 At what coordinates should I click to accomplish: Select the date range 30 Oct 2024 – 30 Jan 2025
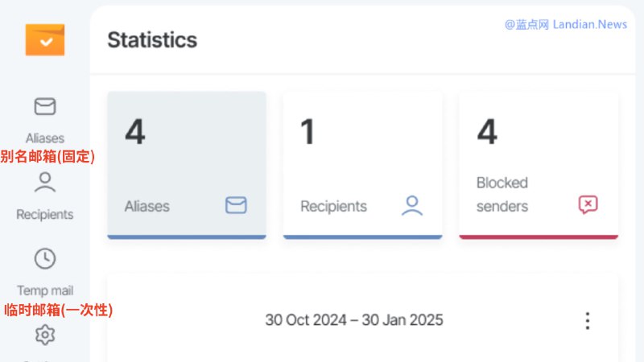tap(354, 320)
